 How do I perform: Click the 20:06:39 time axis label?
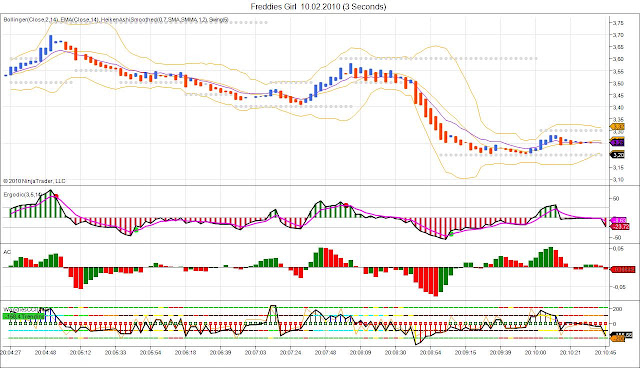point(221,352)
